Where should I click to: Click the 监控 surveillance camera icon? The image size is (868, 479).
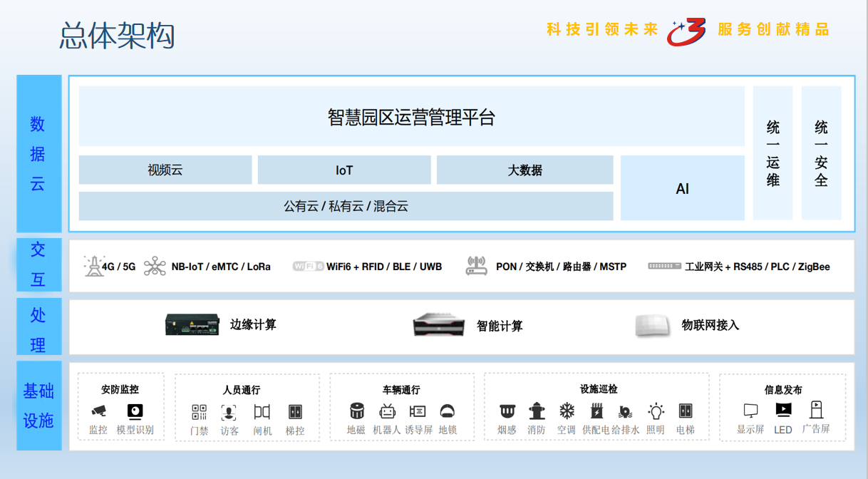coord(98,411)
